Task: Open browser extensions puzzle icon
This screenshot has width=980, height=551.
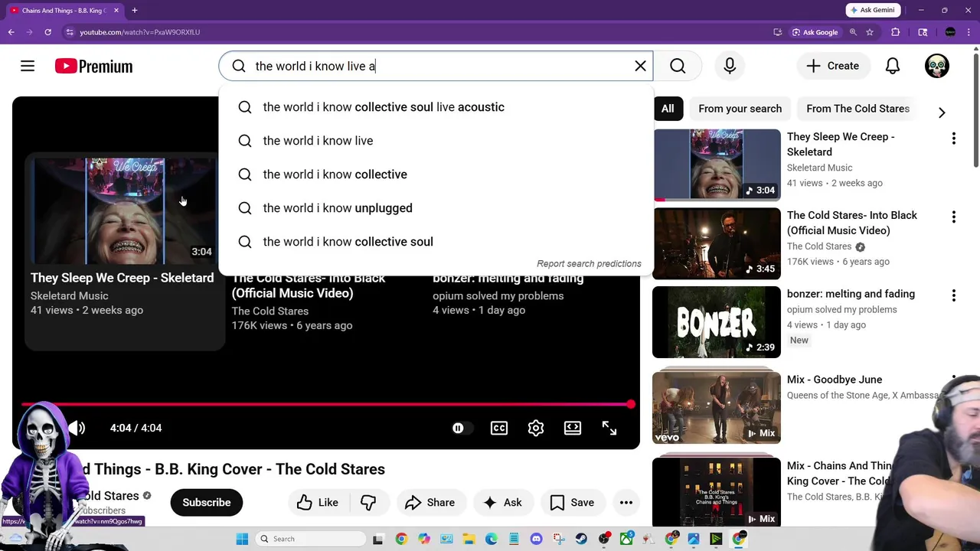Action: pyautogui.click(x=896, y=32)
